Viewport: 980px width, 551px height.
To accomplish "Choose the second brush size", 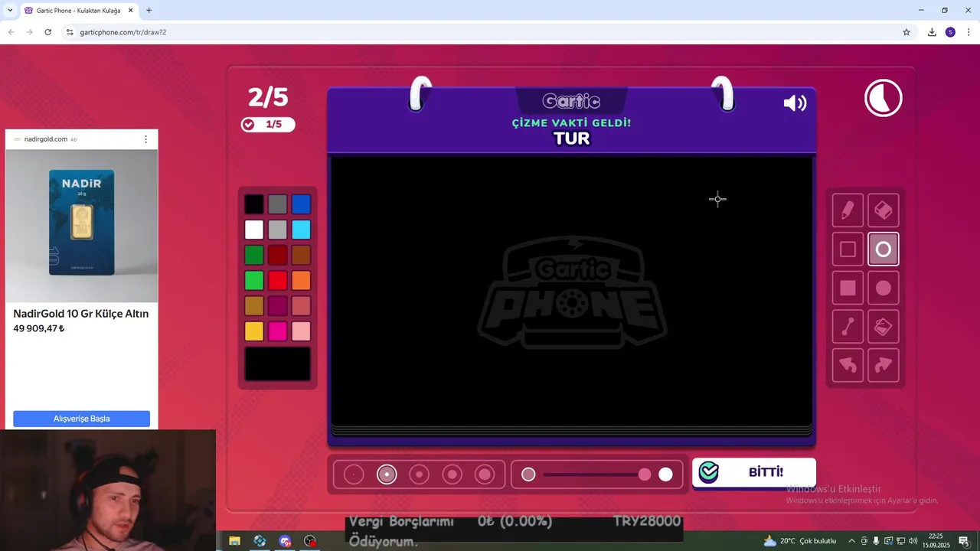I will pos(387,474).
